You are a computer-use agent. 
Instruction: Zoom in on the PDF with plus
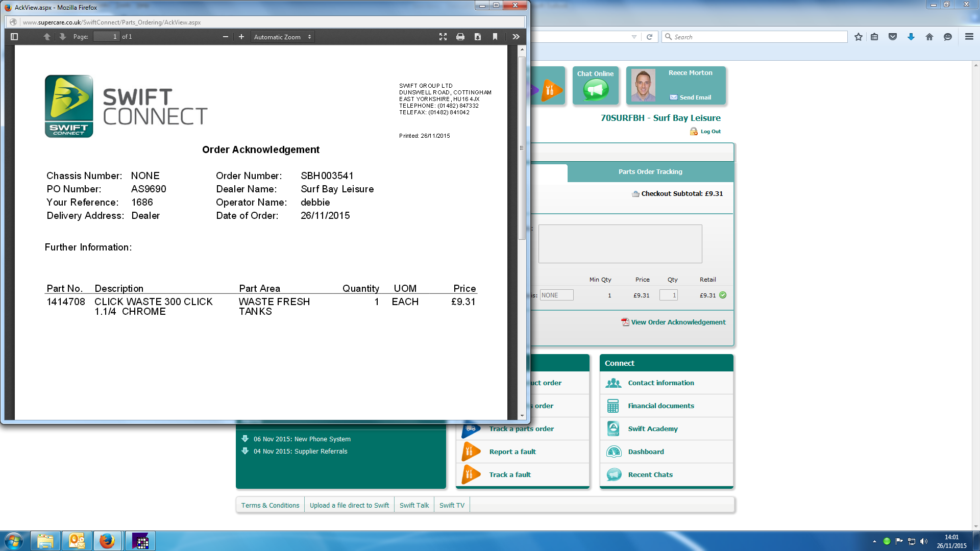[241, 37]
